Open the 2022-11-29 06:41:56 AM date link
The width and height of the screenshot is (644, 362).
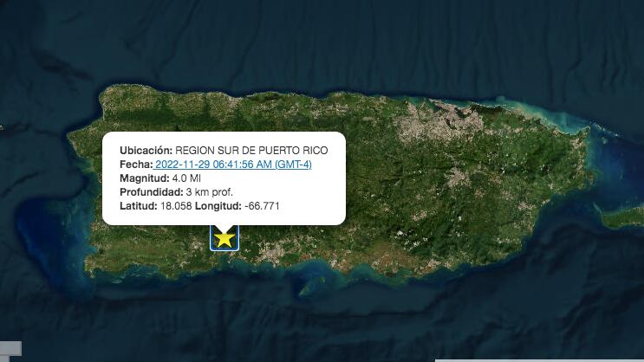coord(233,165)
